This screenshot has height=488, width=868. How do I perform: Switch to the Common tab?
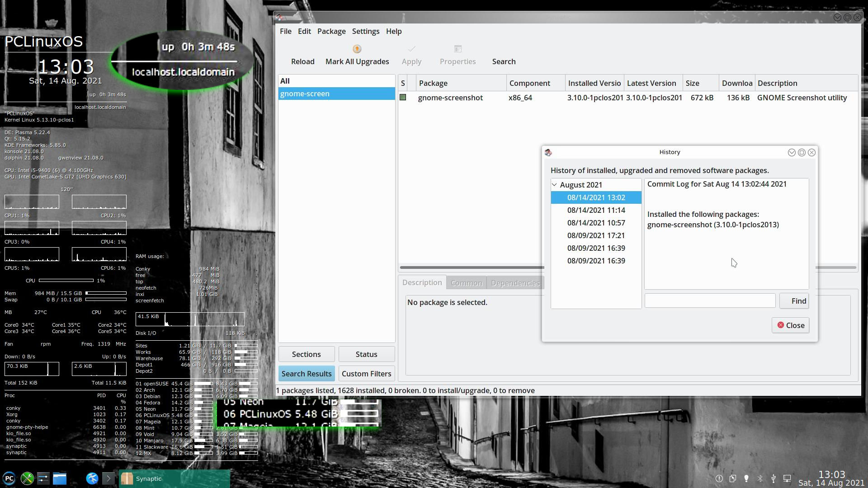click(467, 283)
